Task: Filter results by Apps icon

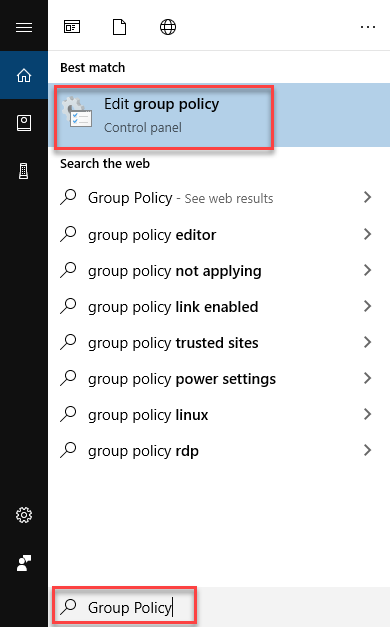Action: 72,27
